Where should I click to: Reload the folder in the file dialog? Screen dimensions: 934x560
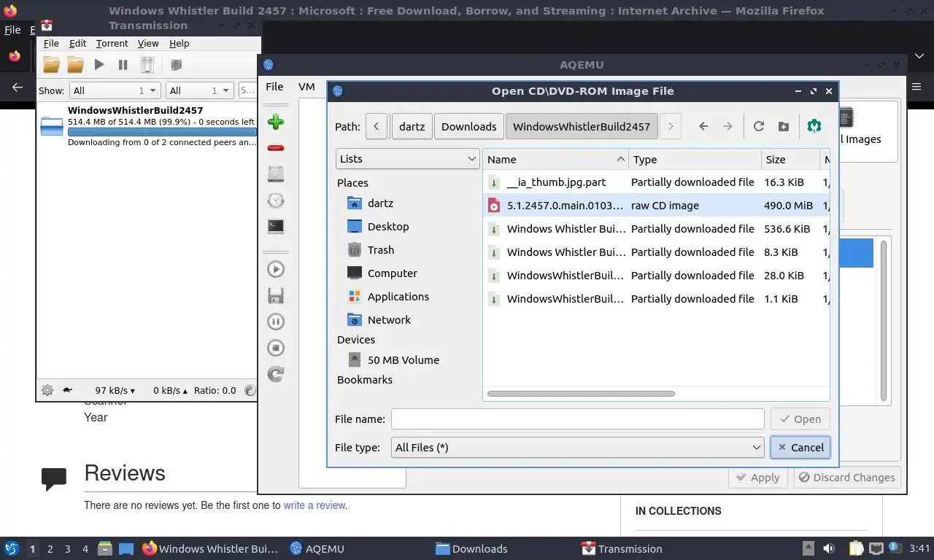759,126
